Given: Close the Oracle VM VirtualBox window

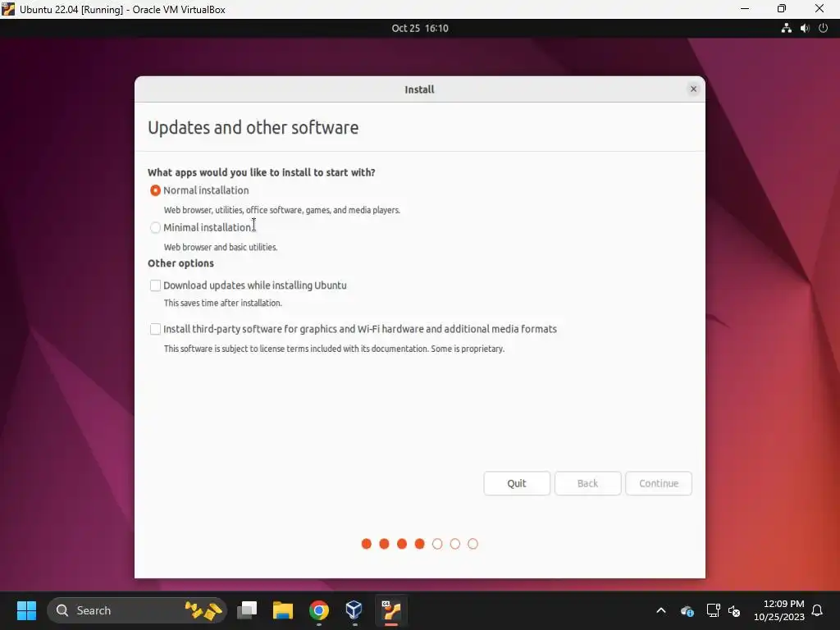Looking at the screenshot, I should click(x=819, y=9).
